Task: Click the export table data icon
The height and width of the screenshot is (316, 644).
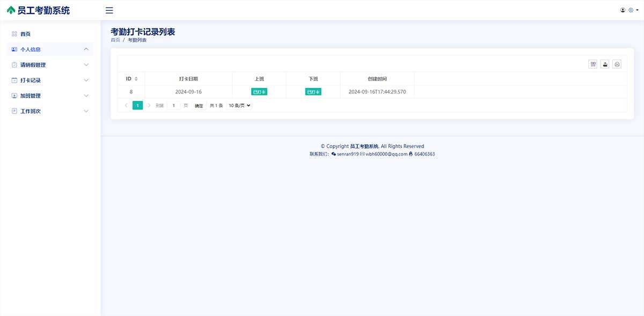Action: (x=605, y=64)
